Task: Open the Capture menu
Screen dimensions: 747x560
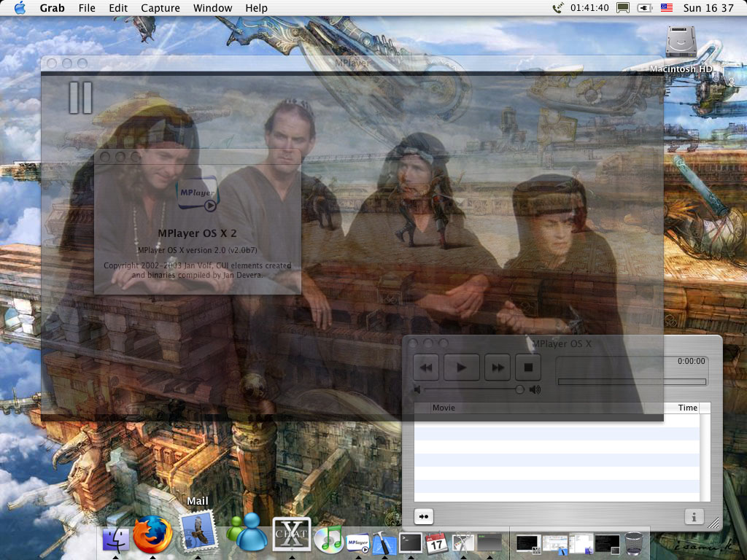Action: (x=160, y=8)
